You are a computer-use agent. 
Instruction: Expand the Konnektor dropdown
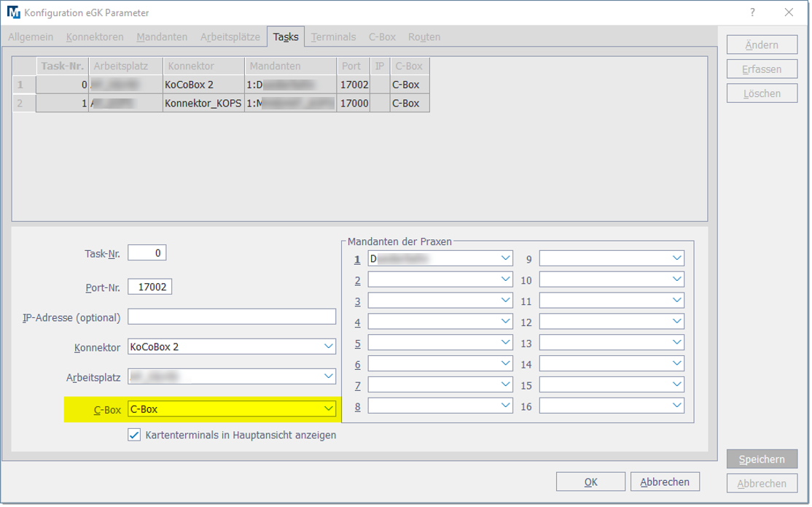[328, 347]
